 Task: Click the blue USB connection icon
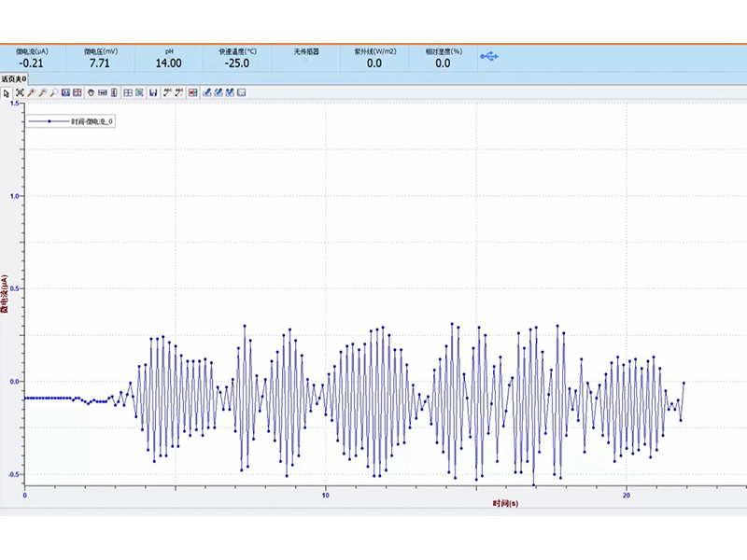pos(489,57)
